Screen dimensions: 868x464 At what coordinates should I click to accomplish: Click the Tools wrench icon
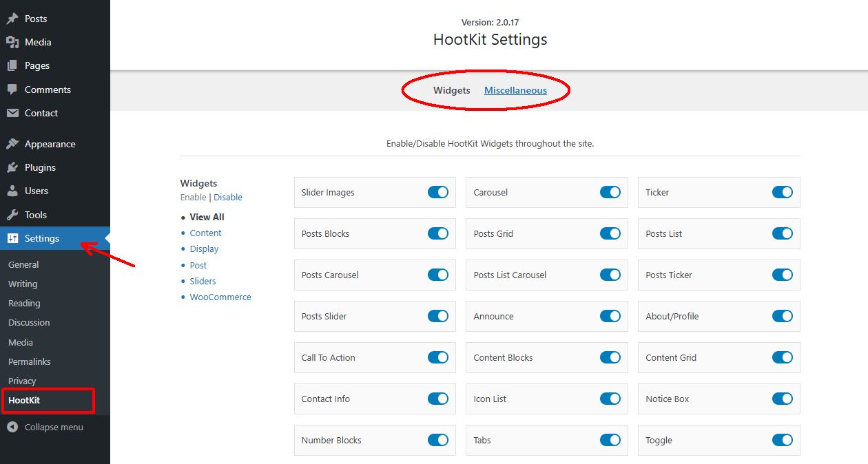[12, 215]
